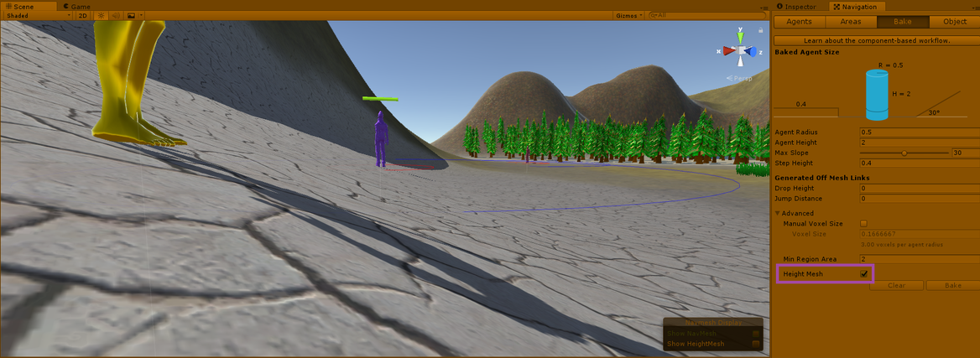The width and height of the screenshot is (980, 358).
Task: Click the Drop Height field
Action: 918,188
